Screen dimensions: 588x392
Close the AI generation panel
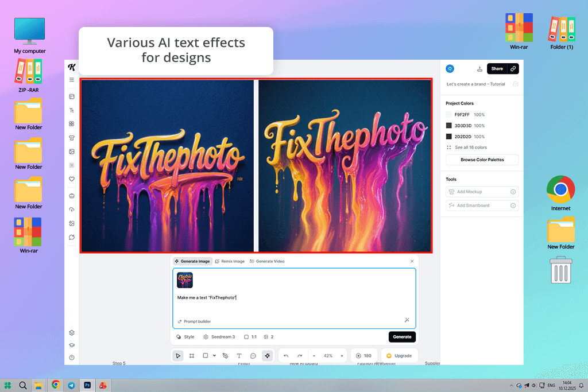click(x=412, y=261)
